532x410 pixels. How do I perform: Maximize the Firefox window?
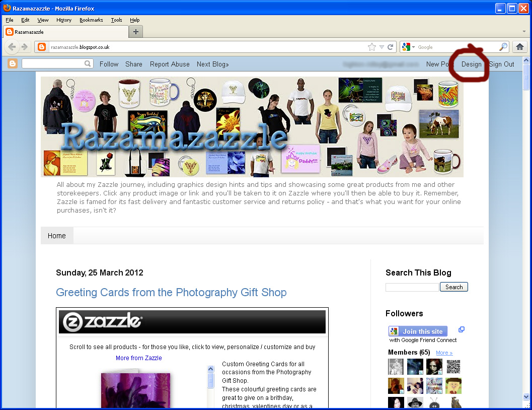click(512, 8)
